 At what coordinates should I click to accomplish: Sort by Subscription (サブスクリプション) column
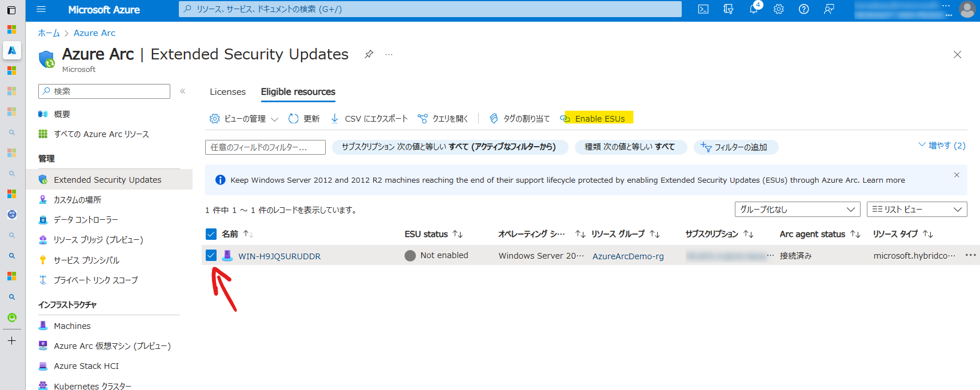pos(720,234)
